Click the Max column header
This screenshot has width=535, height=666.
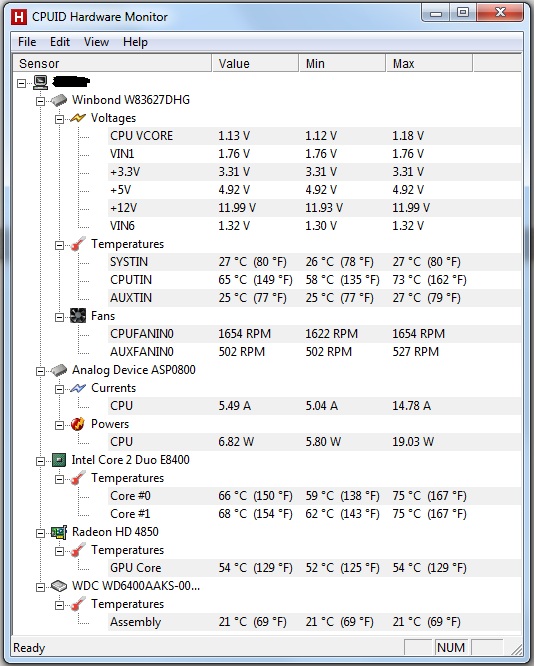coord(429,64)
